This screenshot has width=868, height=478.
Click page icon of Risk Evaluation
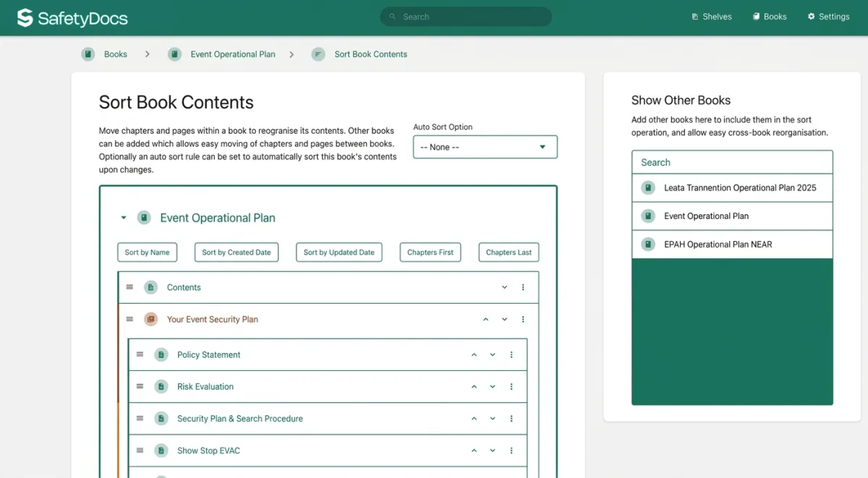tap(161, 386)
